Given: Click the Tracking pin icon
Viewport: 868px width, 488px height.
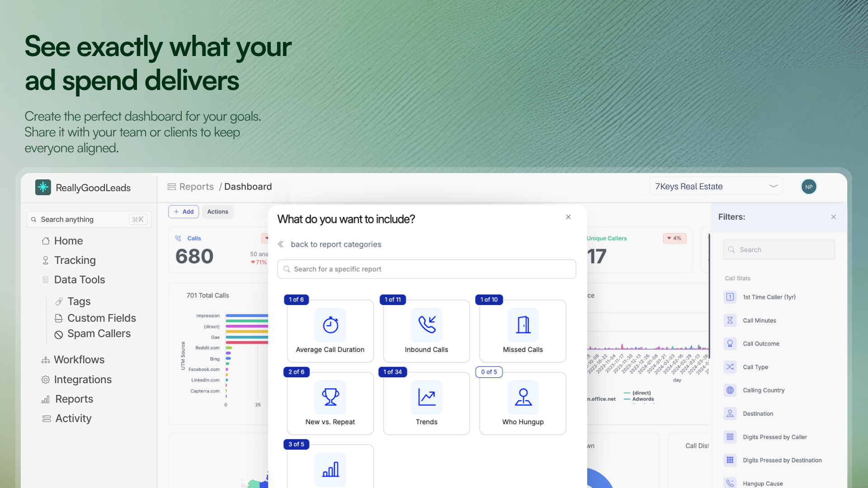Looking at the screenshot, I should click(x=46, y=260).
